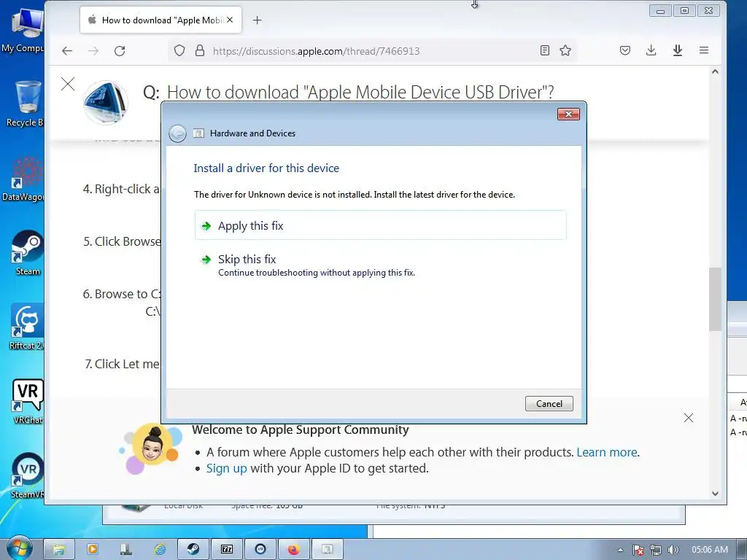The width and height of the screenshot is (747, 560).
Task: Switch to Firefox taskbar button
Action: tap(293, 550)
